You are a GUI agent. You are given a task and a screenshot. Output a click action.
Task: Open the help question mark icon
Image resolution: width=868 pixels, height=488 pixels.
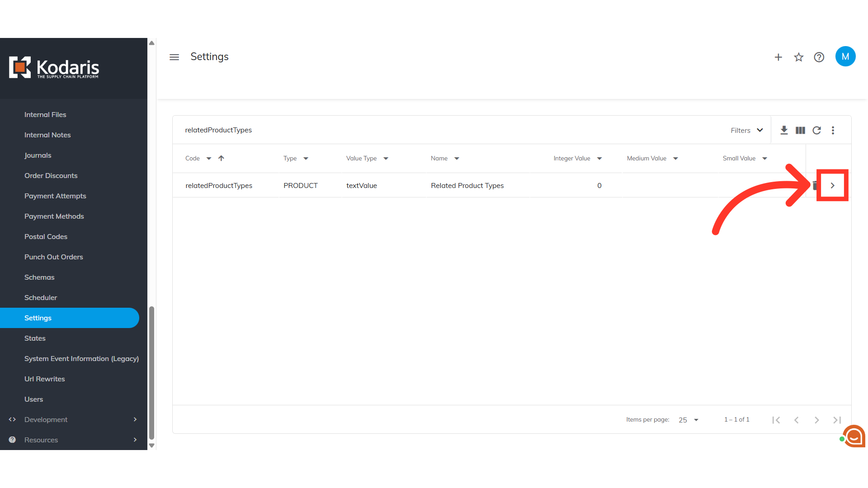pyautogui.click(x=819, y=57)
